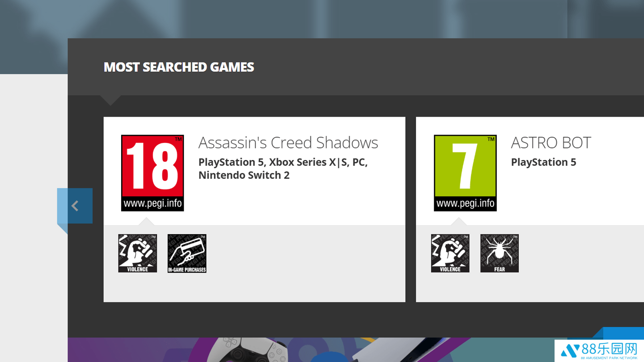This screenshot has height=362, width=644.
Task: Click the 88乐园网 watermark text
Action: coord(609,349)
